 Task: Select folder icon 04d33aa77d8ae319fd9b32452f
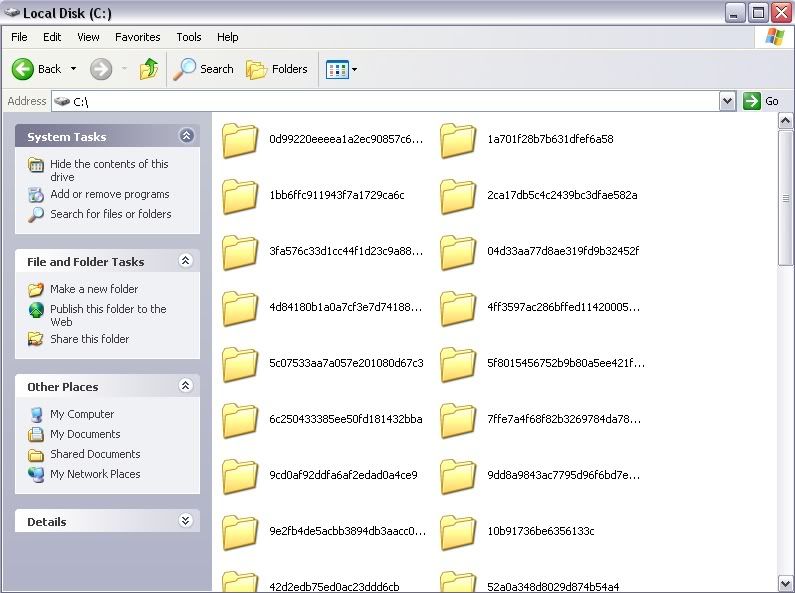point(458,252)
